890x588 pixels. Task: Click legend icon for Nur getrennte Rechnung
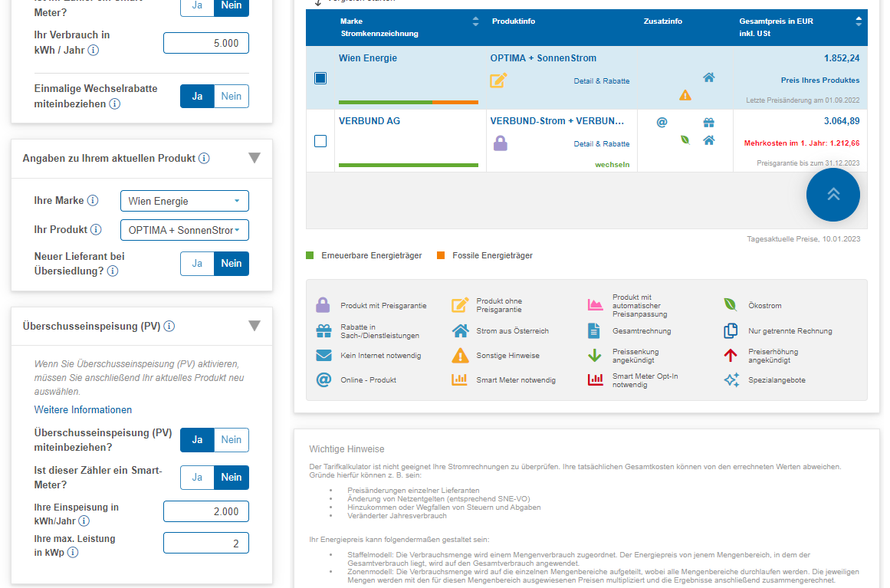731,331
